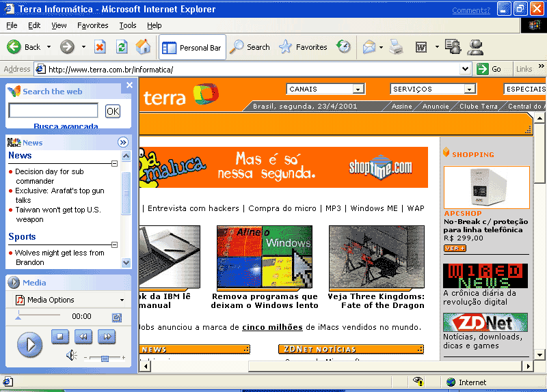Mute the media player speaker icon
Viewport: 547px width, 392px height.
(x=71, y=355)
